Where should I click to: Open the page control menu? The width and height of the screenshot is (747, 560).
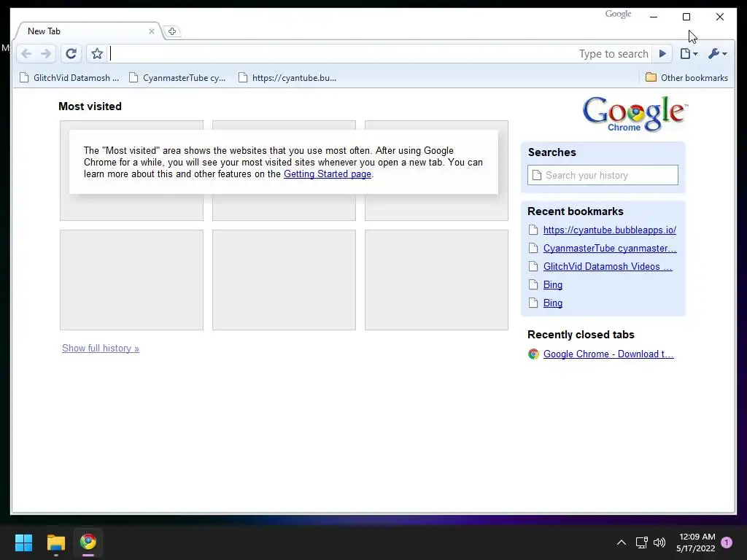pyautogui.click(x=689, y=54)
